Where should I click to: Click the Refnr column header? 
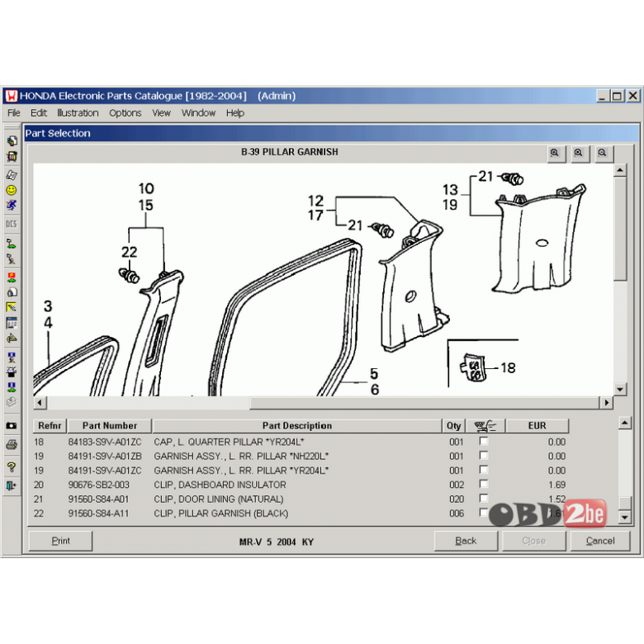point(50,426)
